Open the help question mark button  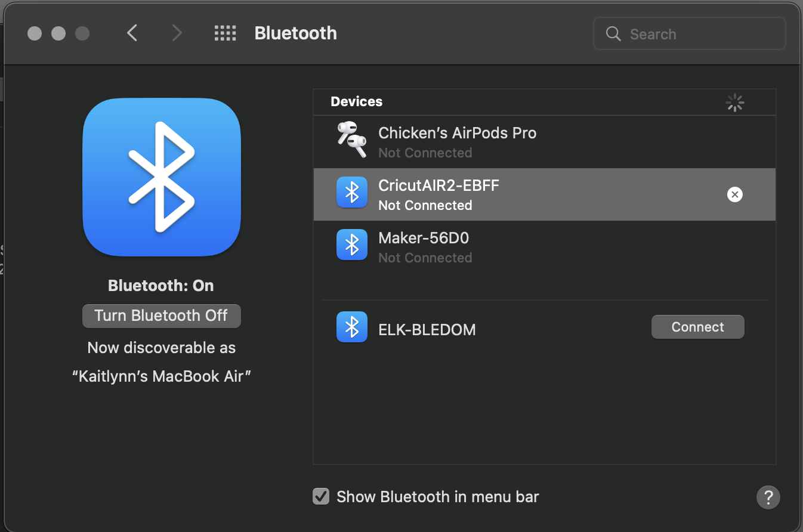click(x=768, y=496)
